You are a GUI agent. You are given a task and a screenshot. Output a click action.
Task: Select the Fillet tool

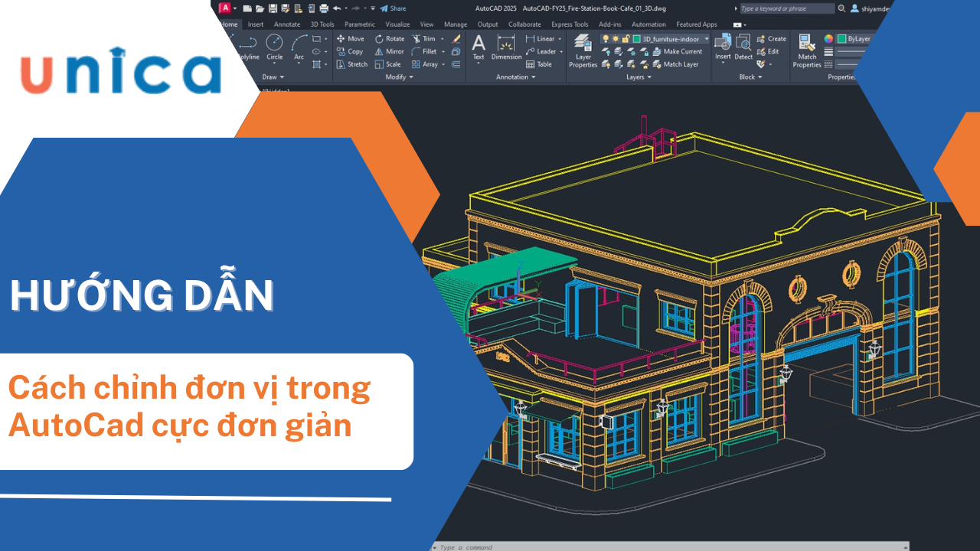[x=426, y=51]
